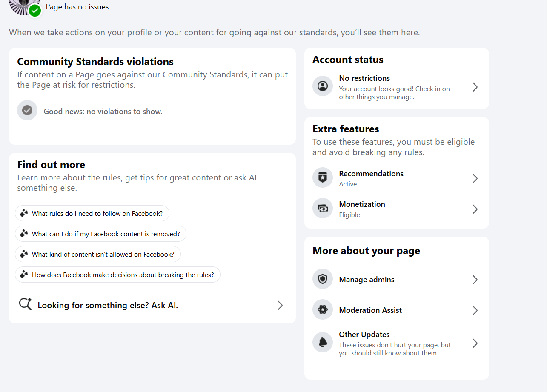Click the Account status person icon
This screenshot has width=547, height=392.
(x=323, y=86)
